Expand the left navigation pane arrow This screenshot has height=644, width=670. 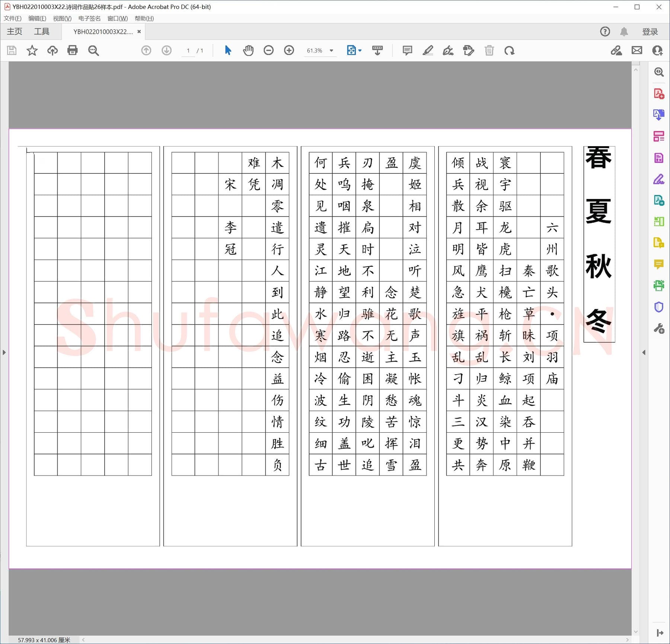point(4,352)
